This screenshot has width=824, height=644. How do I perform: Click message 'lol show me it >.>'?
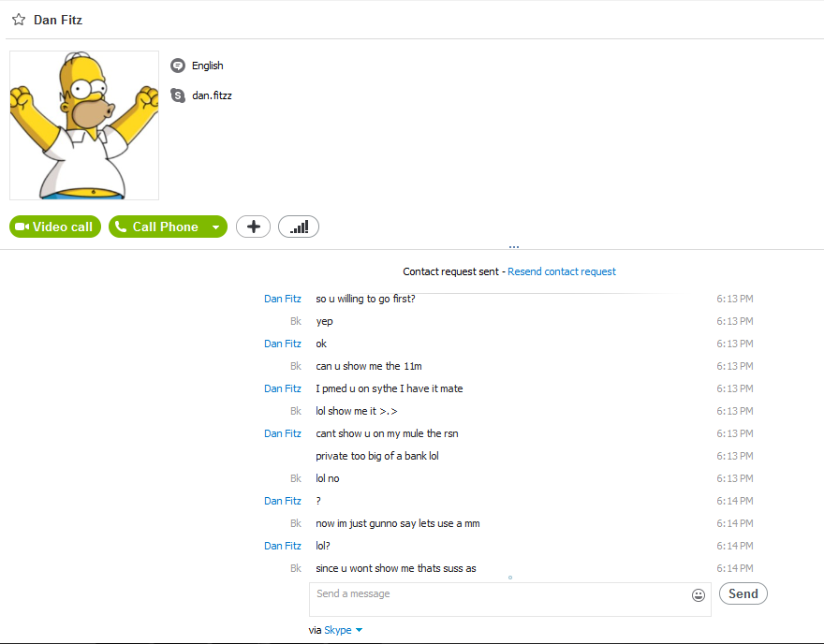click(357, 411)
